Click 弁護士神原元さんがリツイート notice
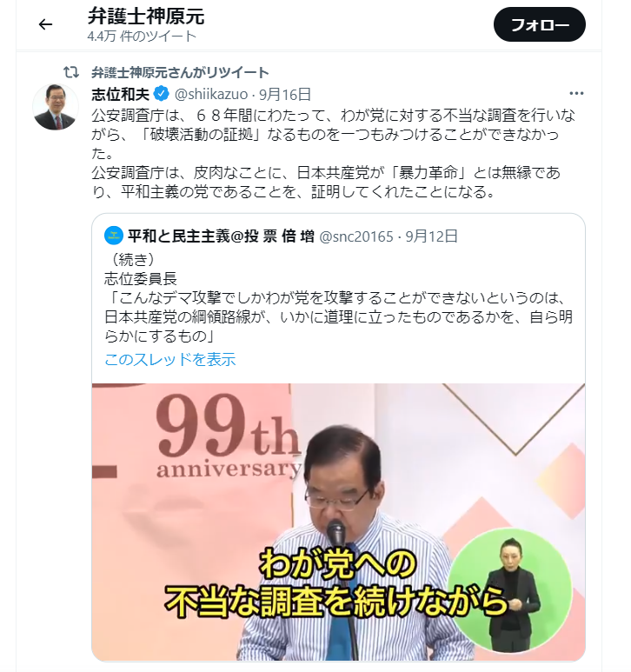 tap(180, 72)
